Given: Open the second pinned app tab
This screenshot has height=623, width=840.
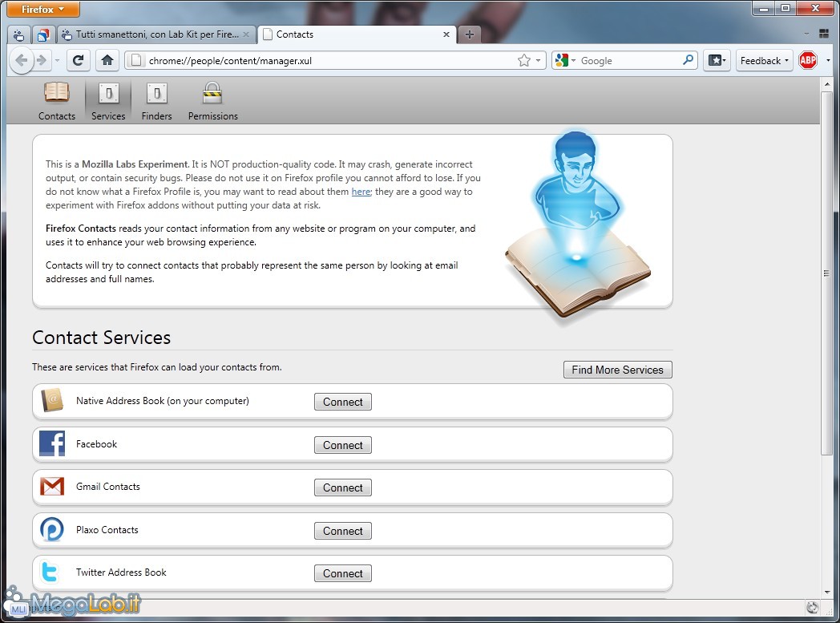Looking at the screenshot, I should point(42,34).
